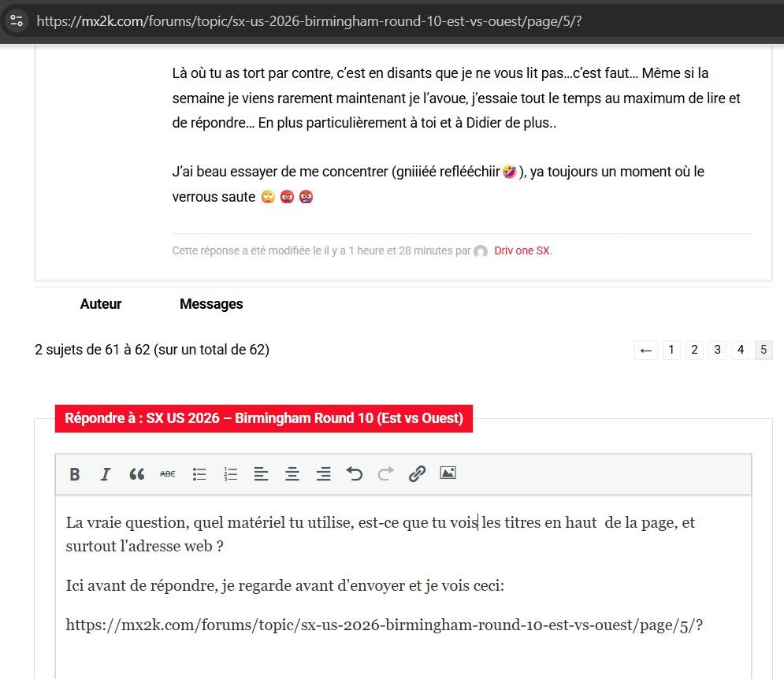The height and width of the screenshot is (679, 784).
Task: Go to page 1 of the topic
Action: (671, 350)
